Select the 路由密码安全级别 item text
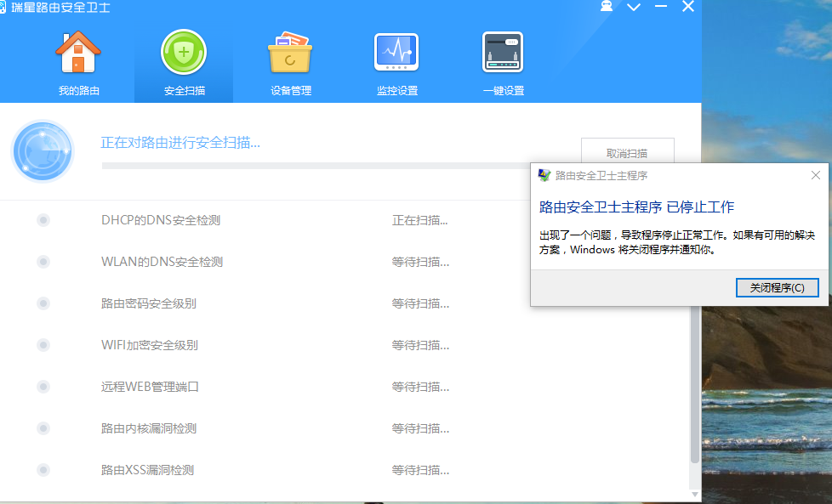The height and width of the screenshot is (504, 832). [x=149, y=303]
